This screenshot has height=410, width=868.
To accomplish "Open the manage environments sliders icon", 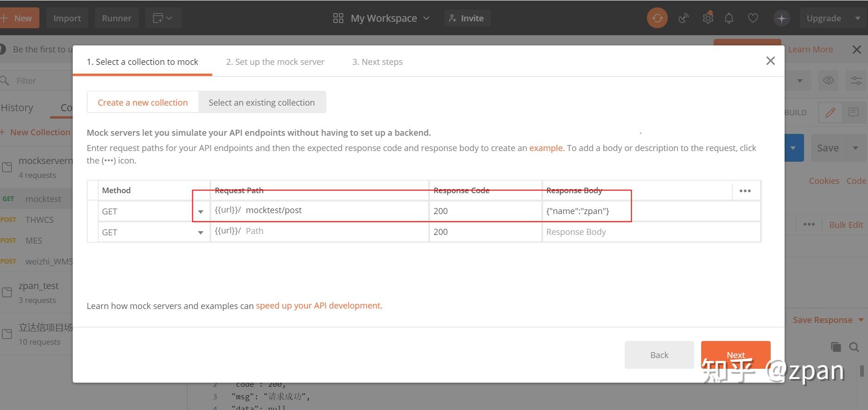I will coord(856,81).
